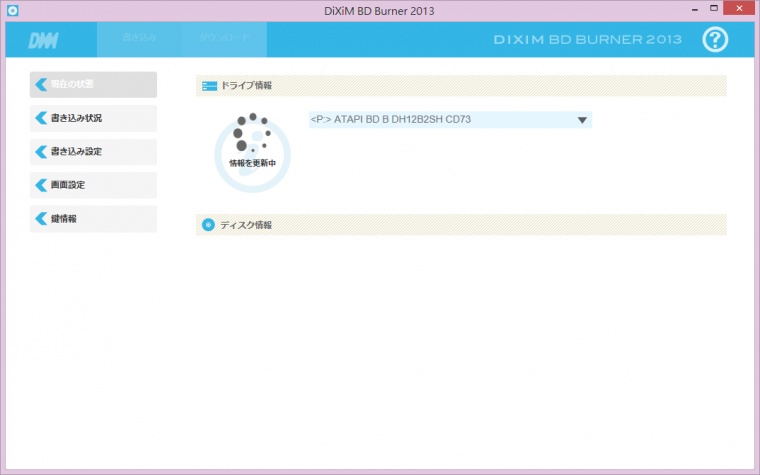Viewport: 760px width, 475px height.
Task: Maximize the DiXiM BD Burner window
Action: pos(713,8)
